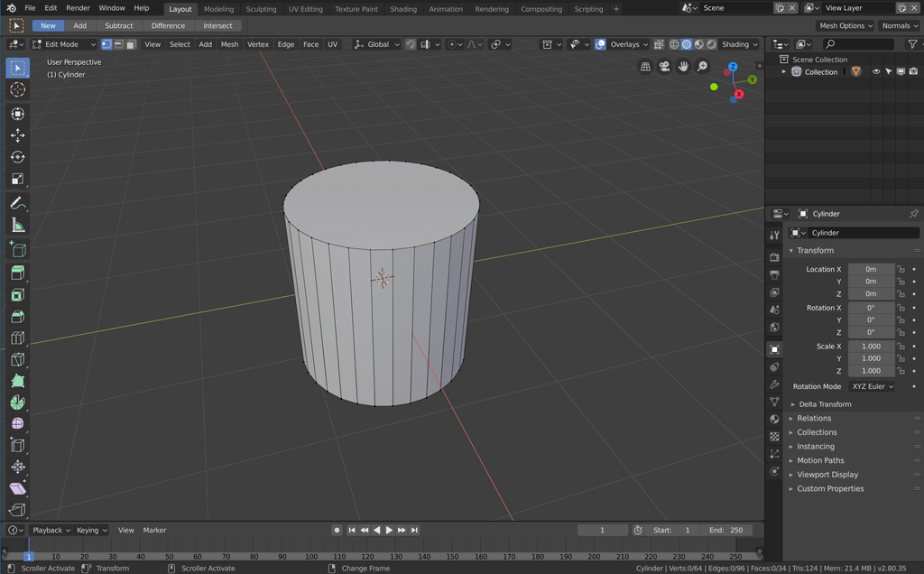This screenshot has width=924, height=574.
Task: Pick the Annotate pencil tool
Action: tap(17, 204)
